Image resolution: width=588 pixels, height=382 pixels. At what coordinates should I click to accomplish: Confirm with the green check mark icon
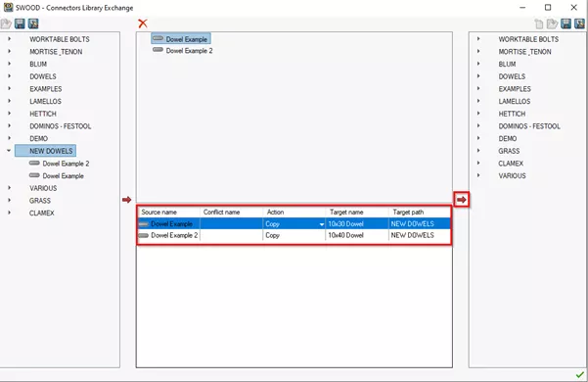click(x=580, y=374)
